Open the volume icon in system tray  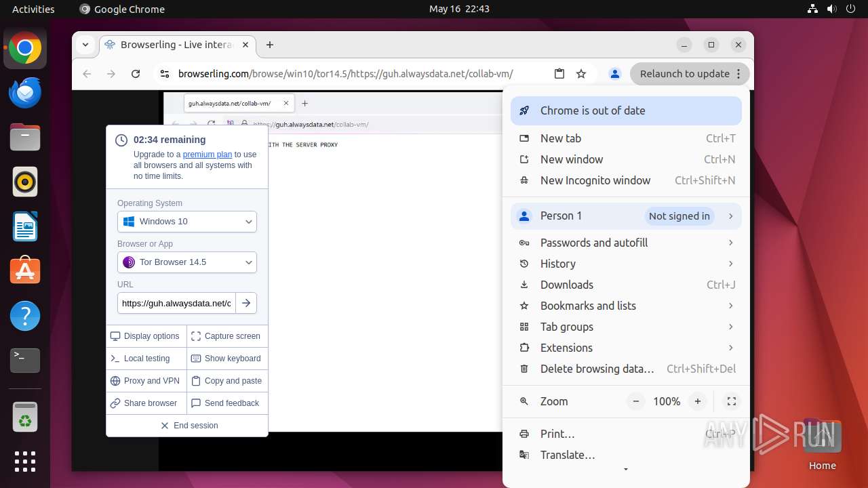tap(831, 9)
